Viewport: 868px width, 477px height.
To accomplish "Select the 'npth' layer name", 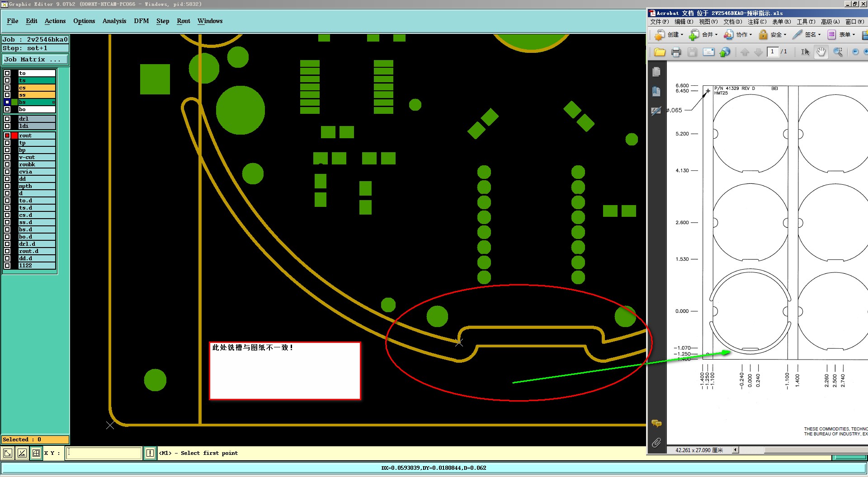I will tap(37, 186).
